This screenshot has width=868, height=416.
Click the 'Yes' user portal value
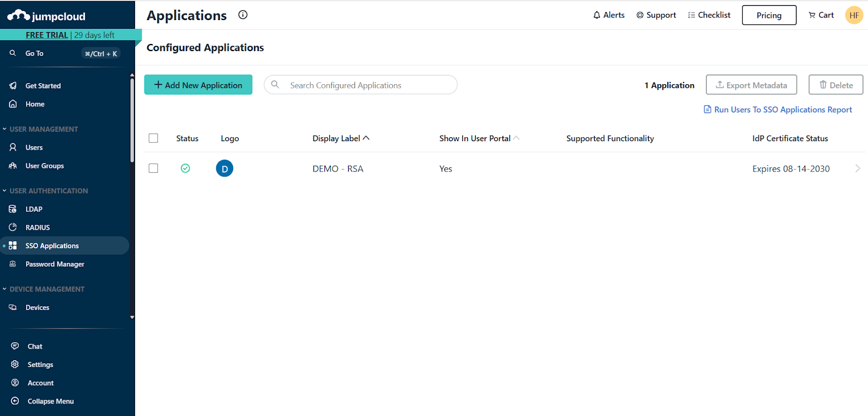click(x=445, y=169)
